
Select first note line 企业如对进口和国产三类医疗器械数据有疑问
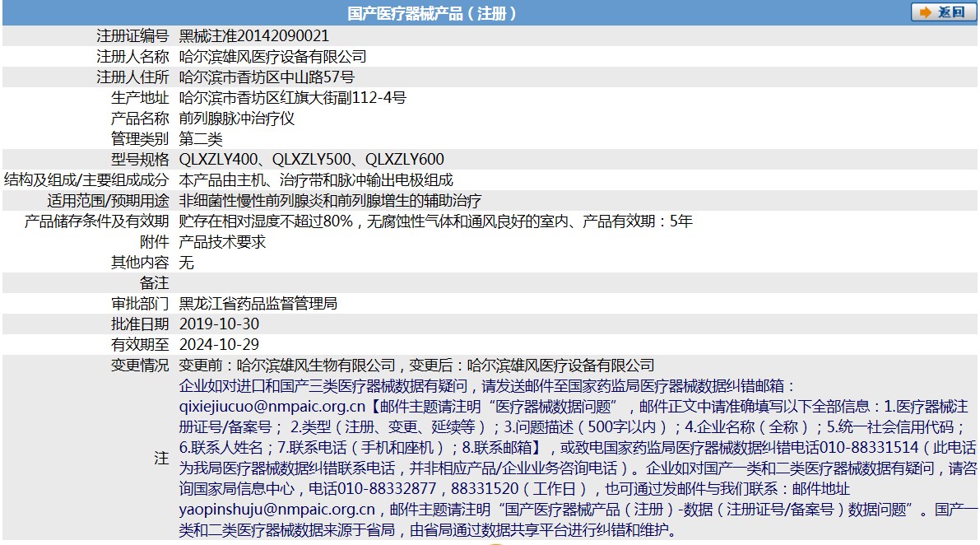click(x=323, y=385)
